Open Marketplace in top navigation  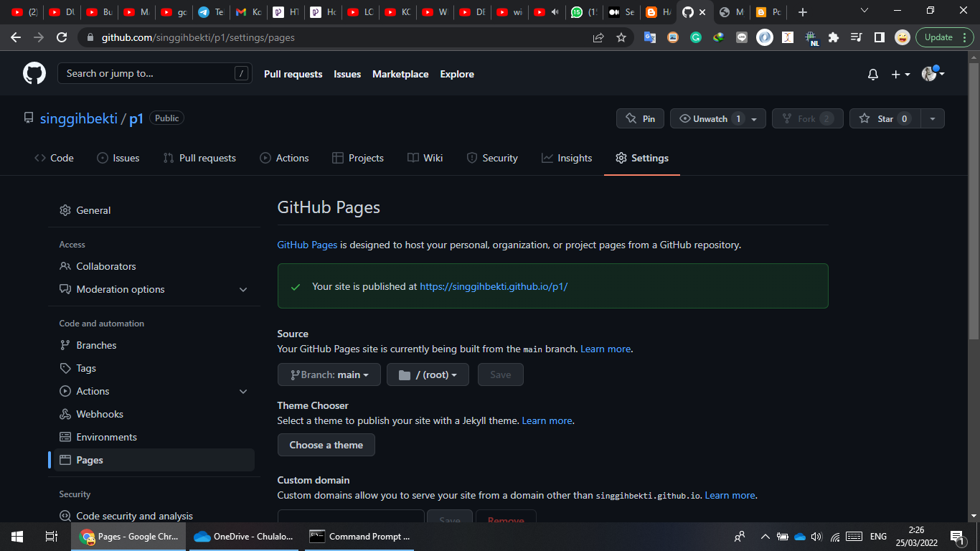pyautogui.click(x=400, y=74)
